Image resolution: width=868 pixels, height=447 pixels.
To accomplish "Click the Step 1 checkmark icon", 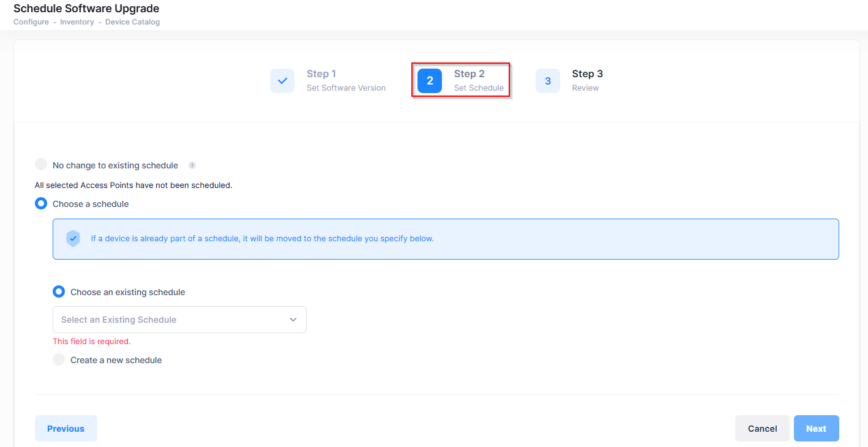I will click(282, 81).
